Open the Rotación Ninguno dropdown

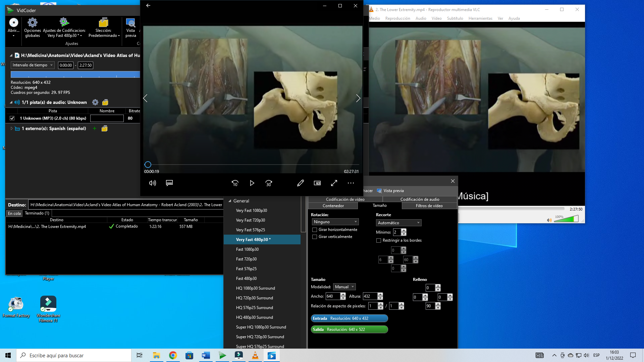pyautogui.click(x=335, y=222)
